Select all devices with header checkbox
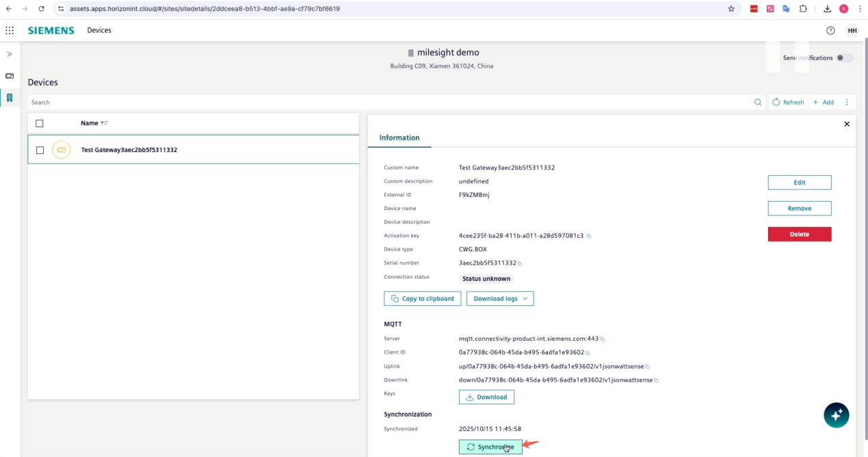 (40, 123)
